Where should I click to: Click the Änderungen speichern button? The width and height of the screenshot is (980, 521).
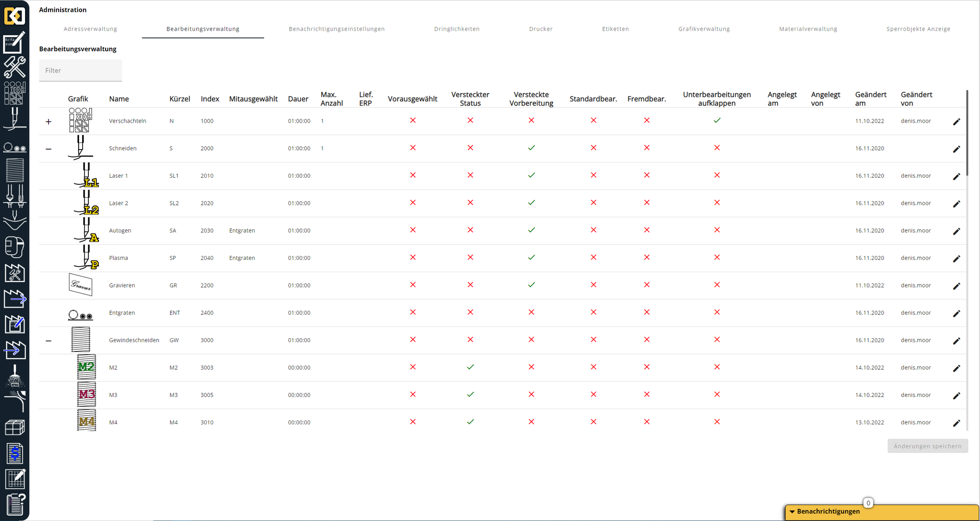(x=927, y=446)
